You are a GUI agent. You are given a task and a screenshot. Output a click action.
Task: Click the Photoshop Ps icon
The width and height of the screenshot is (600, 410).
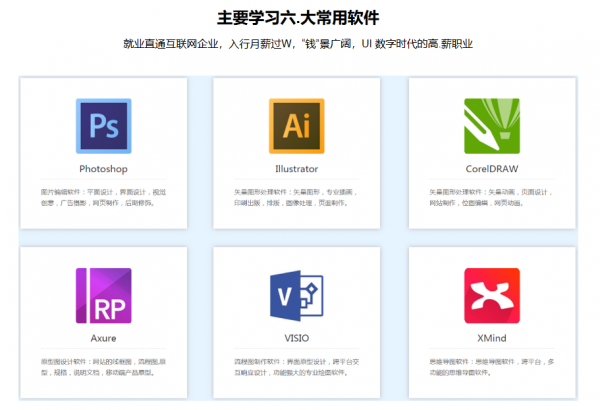tap(103, 126)
